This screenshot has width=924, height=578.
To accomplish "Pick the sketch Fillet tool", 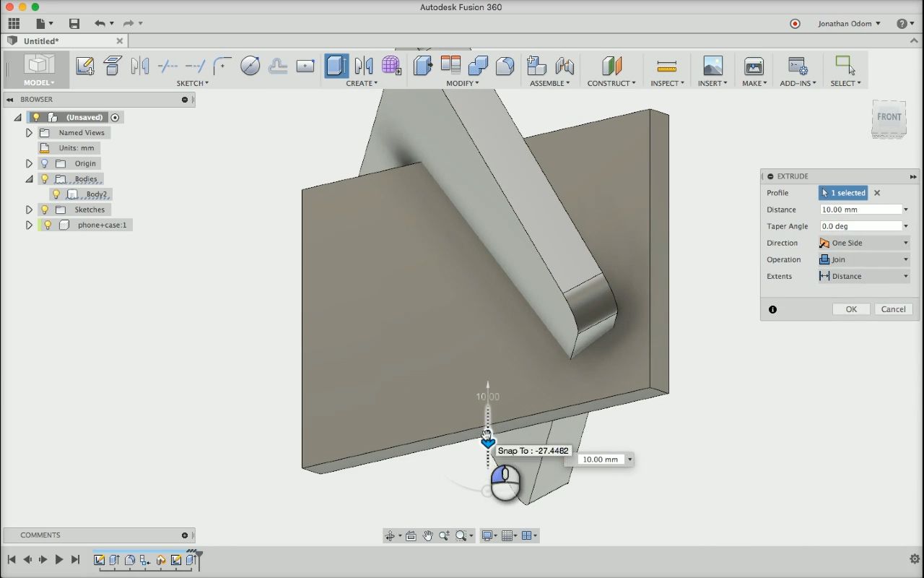I will click(222, 66).
